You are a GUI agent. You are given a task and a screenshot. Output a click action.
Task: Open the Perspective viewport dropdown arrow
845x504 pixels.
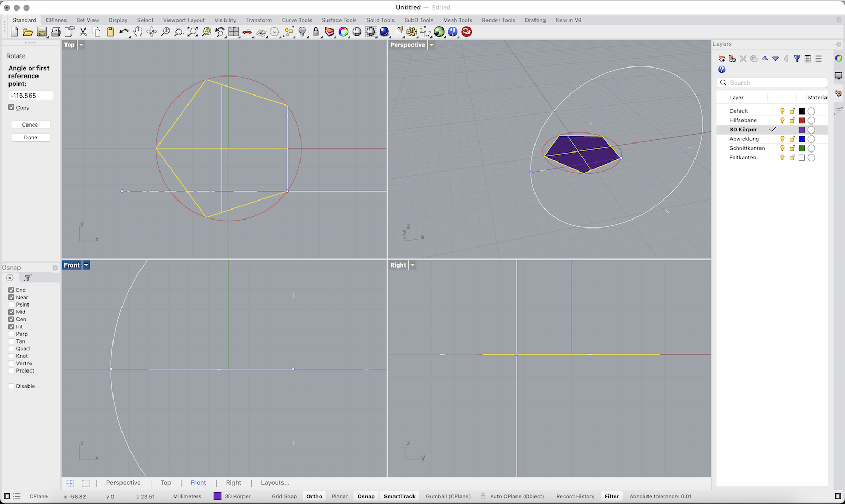pos(431,45)
